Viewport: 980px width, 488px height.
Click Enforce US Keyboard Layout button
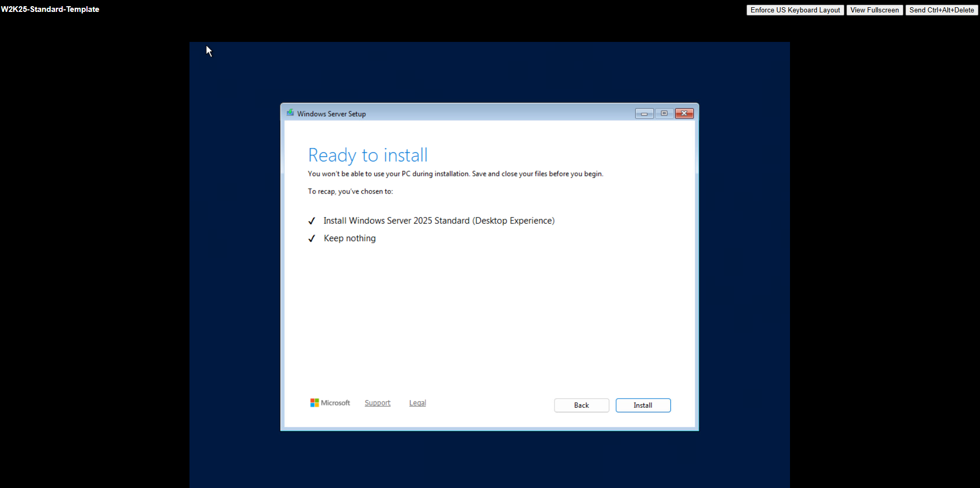[795, 10]
